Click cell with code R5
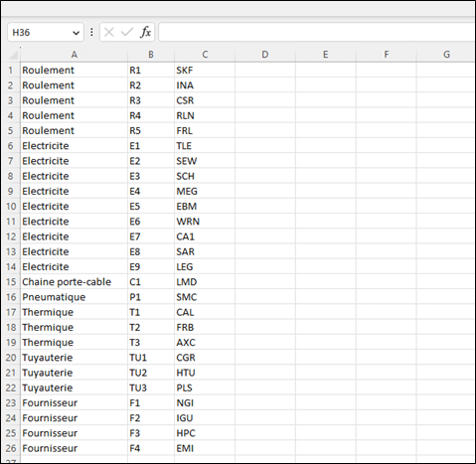 pos(151,130)
